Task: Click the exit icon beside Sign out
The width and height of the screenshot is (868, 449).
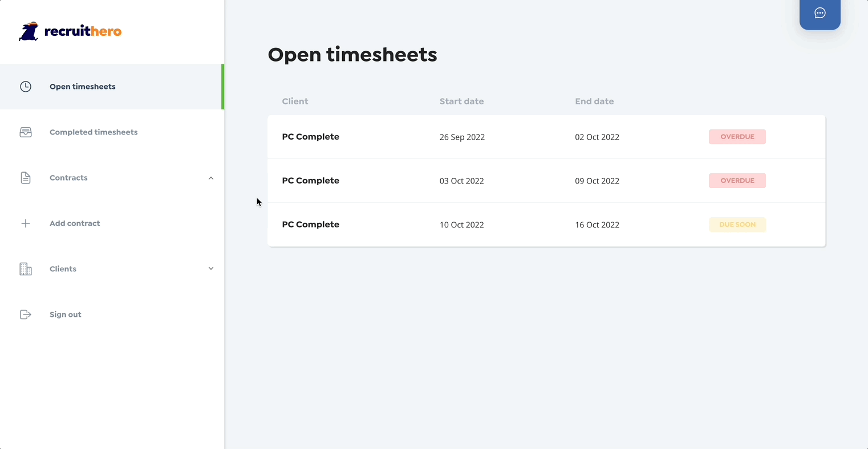Action: click(x=26, y=315)
